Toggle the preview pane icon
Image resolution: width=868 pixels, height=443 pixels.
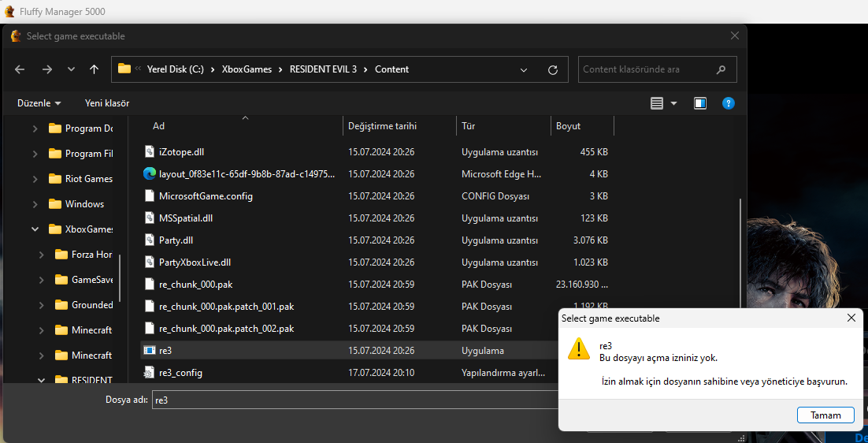pos(700,103)
